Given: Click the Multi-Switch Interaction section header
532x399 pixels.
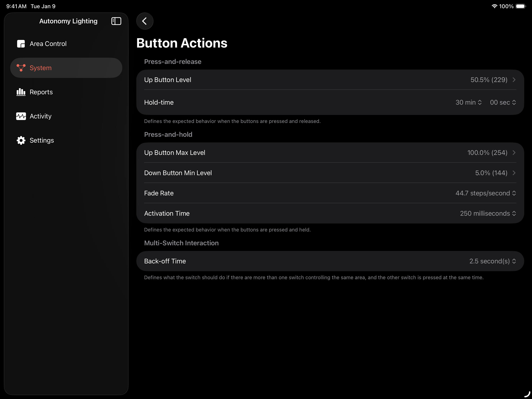Looking at the screenshot, I should tap(181, 243).
